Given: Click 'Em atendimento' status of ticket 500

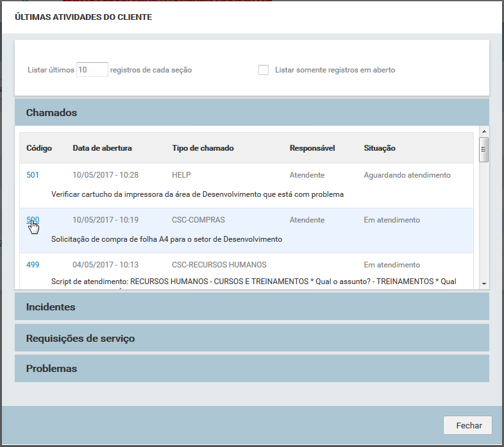Looking at the screenshot, I should [x=392, y=220].
